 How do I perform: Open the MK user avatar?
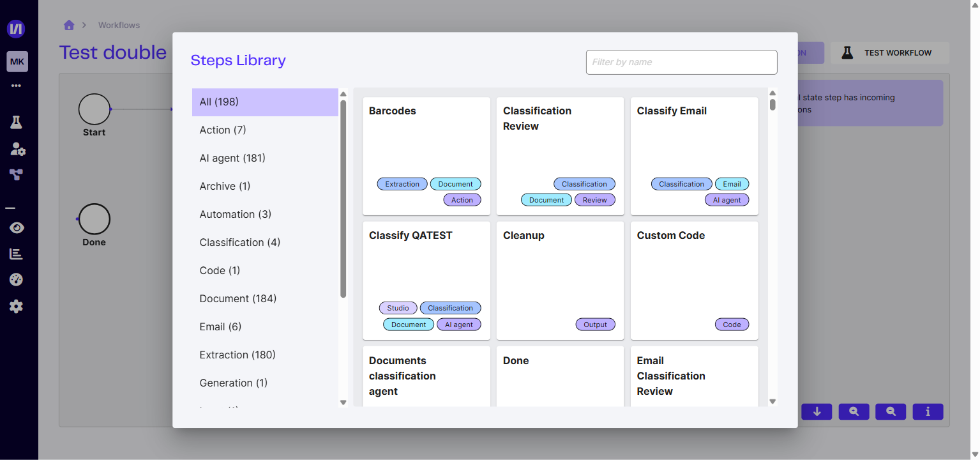pyautogui.click(x=17, y=62)
